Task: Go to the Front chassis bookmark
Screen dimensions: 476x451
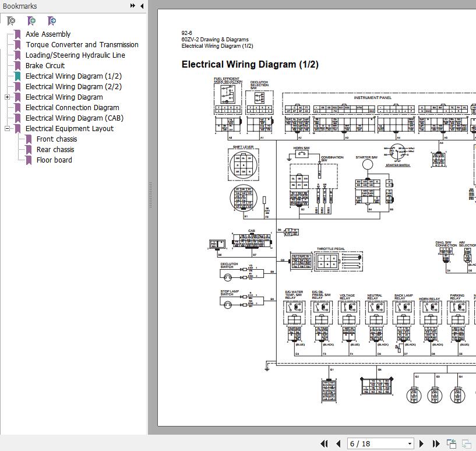Action: pos(57,139)
